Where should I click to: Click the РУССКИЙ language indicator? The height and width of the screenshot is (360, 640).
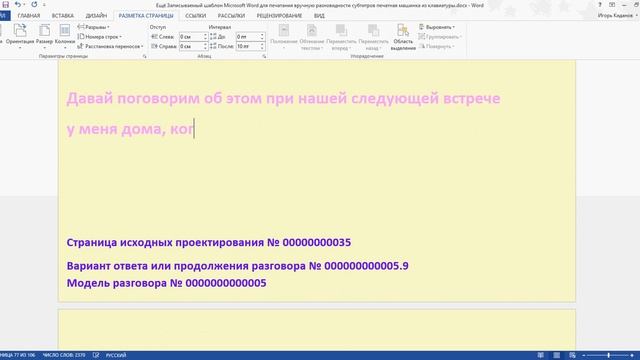point(116,355)
